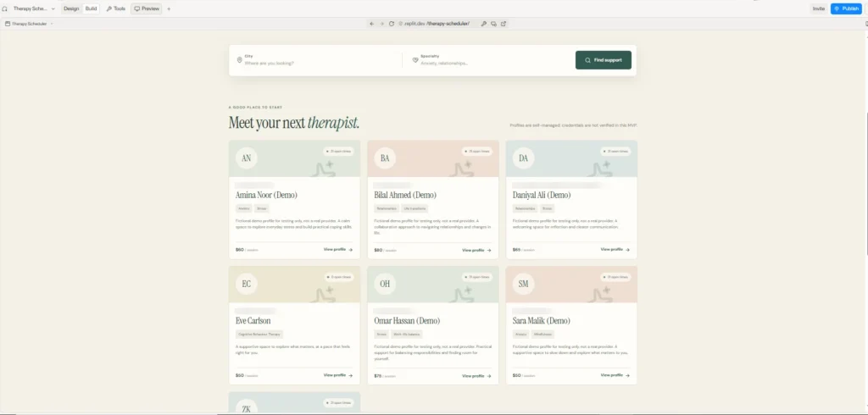This screenshot has width=868, height=415.
Task: View profile of Bilal Ahmed
Action: pos(476,250)
